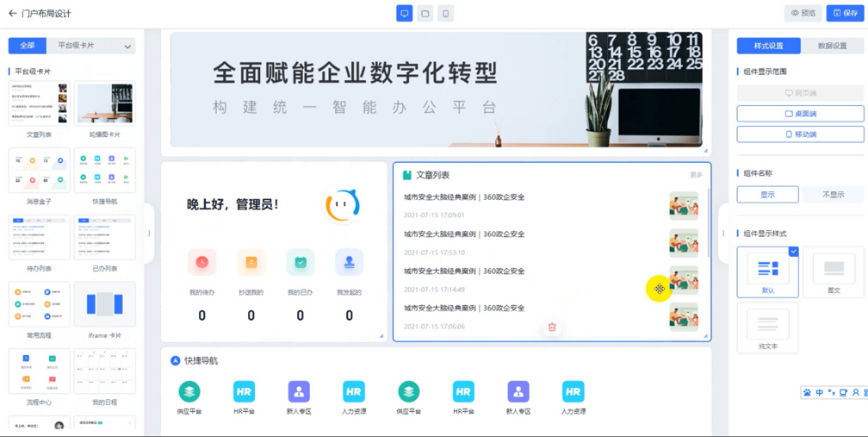Image resolution: width=868 pixels, height=437 pixels.
Task: Click resize corner handle of 文章列表 card
Action: (x=706, y=335)
